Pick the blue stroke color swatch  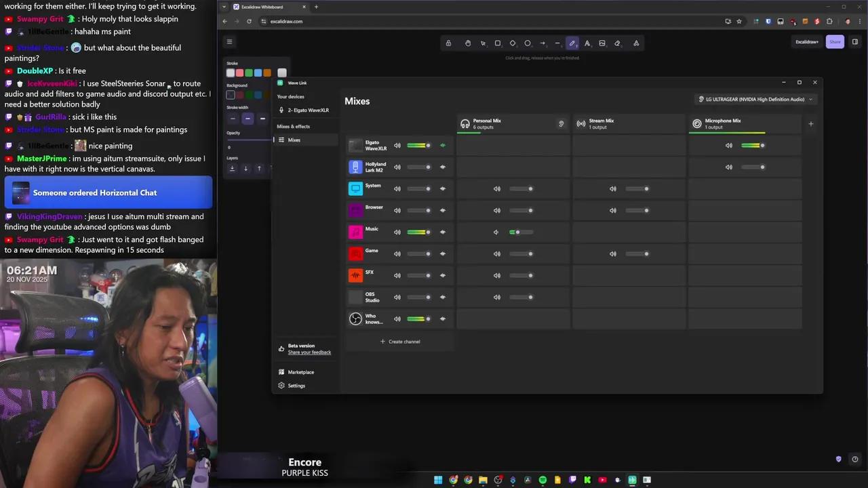pyautogui.click(x=258, y=73)
